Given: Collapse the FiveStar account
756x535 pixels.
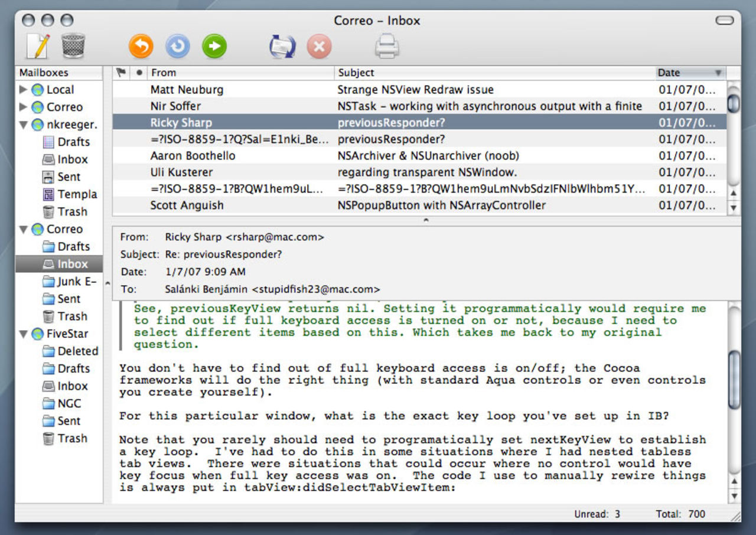Looking at the screenshot, I should [x=23, y=334].
